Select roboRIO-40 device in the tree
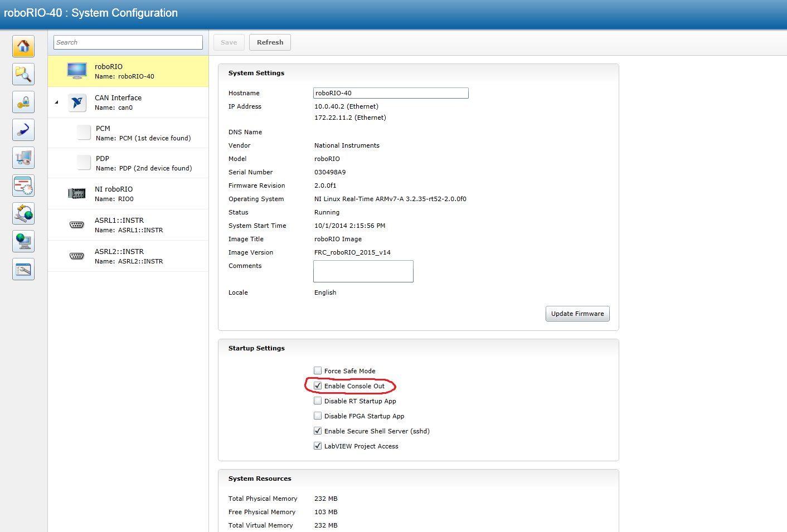This screenshot has height=532, width=787. point(128,71)
